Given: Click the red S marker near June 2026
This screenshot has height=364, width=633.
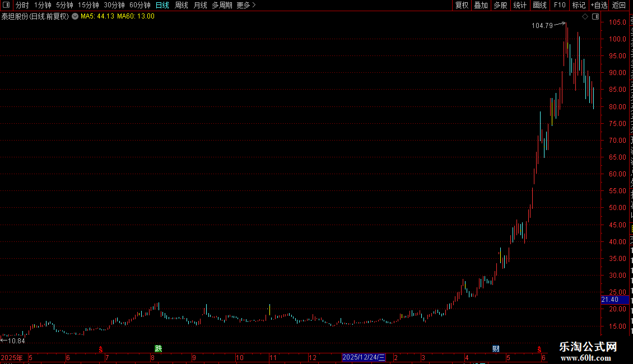Looking at the screenshot, I should pos(539,349).
